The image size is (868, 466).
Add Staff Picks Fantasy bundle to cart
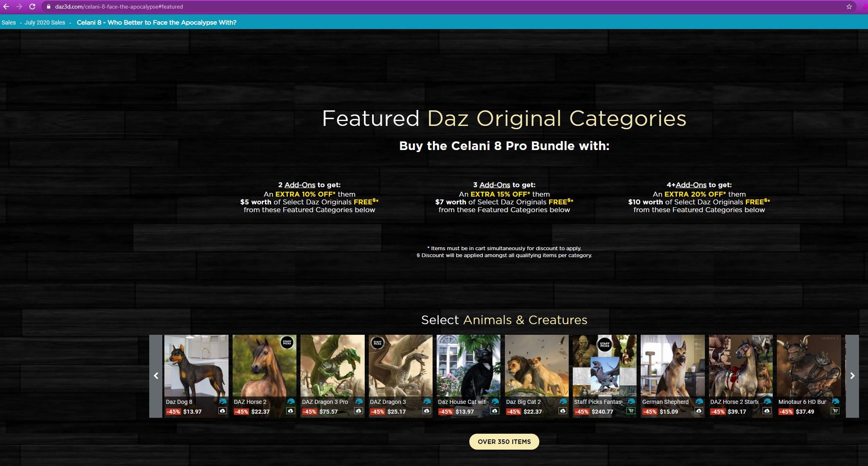631,411
